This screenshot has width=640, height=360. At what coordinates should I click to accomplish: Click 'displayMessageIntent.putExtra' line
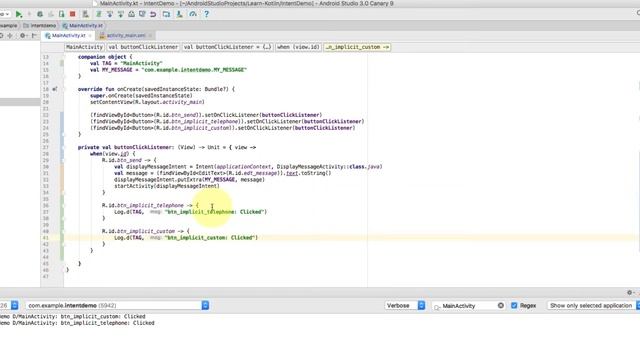point(189,180)
